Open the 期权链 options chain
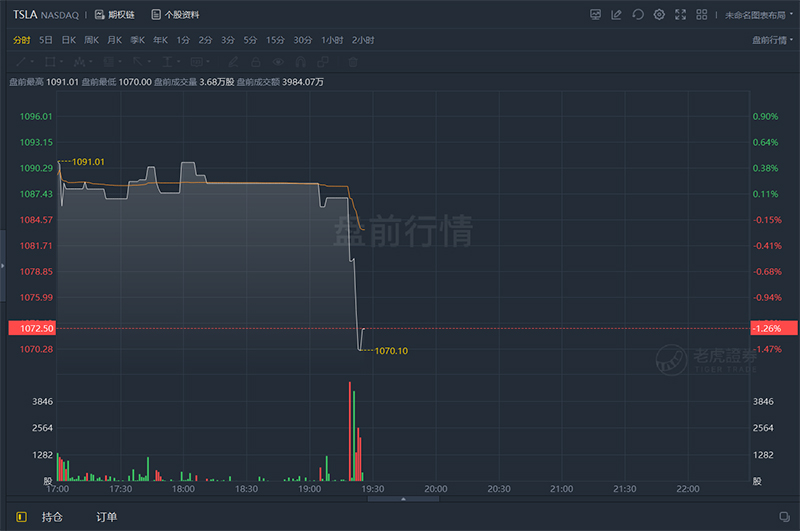The image size is (800, 531). click(x=115, y=15)
